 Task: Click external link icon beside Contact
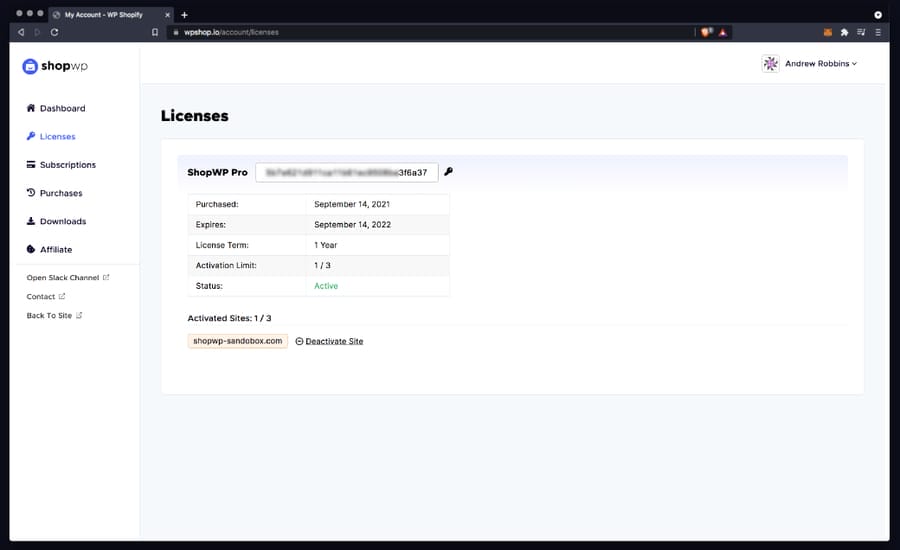62,296
